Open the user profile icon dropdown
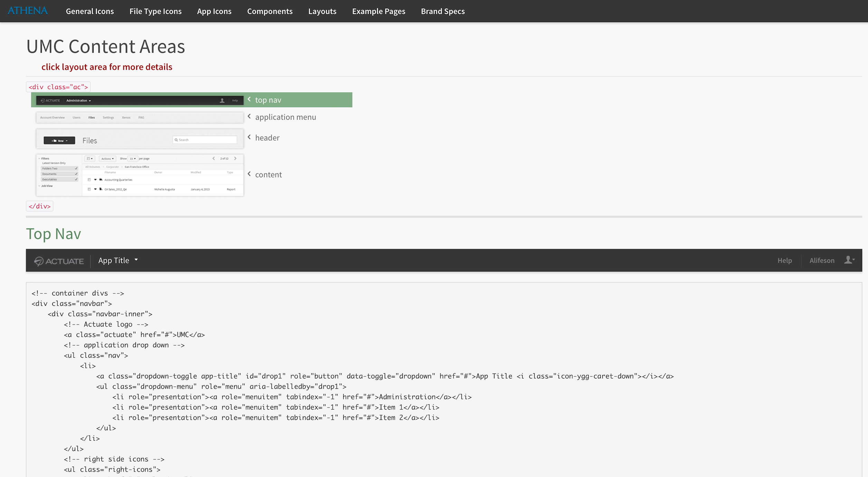 tap(850, 260)
